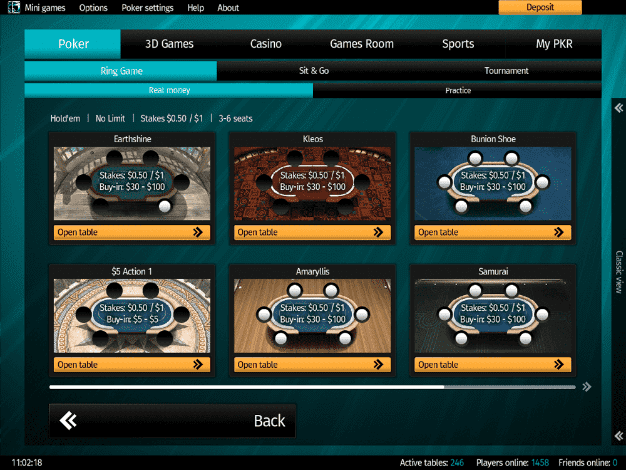This screenshot has width=626, height=470.
Task: Open table for Samurai
Action: tap(493, 365)
